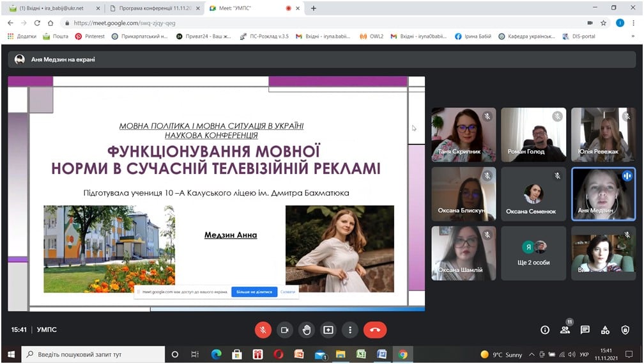Image resolution: width=644 pixels, height=364 pixels.
Task: Open host controls shield icon
Action: pos(625,330)
